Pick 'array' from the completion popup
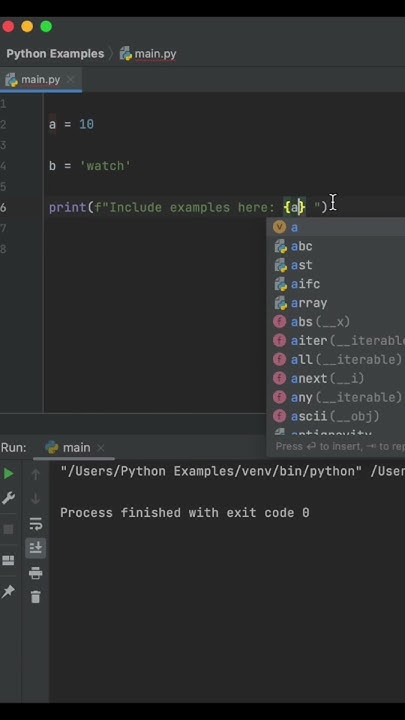The image size is (405, 720). [x=336, y=303]
